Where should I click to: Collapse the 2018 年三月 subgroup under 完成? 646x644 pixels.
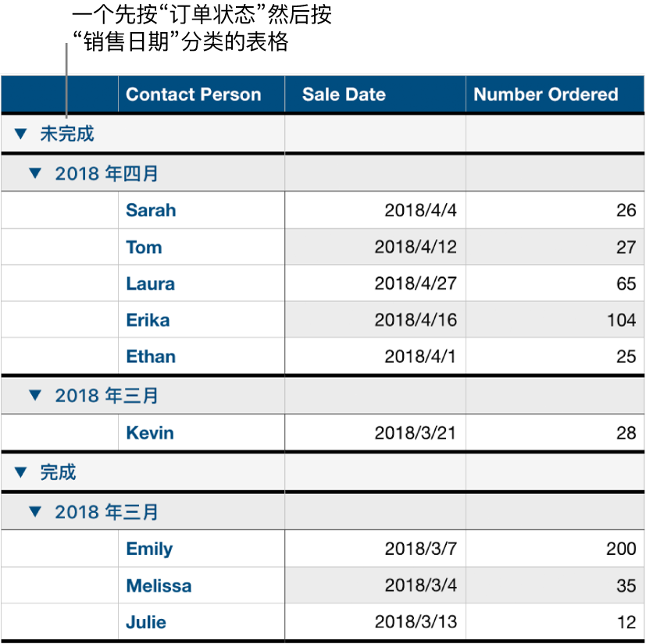[x=34, y=511]
